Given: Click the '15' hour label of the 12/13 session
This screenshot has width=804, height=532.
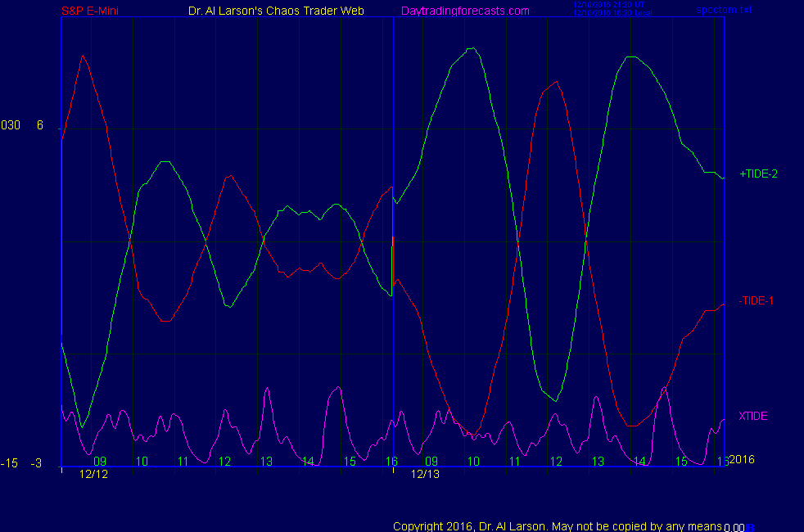Looking at the screenshot, I should click(681, 462).
